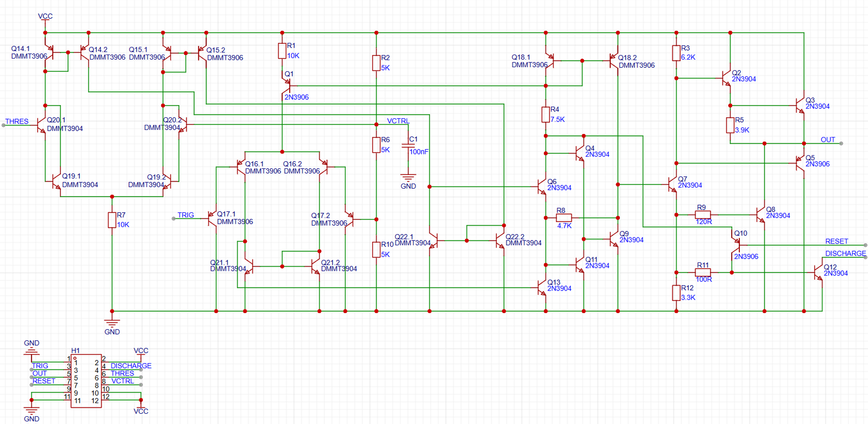This screenshot has height=424, width=868.
Task: Select capacitor C1 100nF symbol
Action: 408,146
